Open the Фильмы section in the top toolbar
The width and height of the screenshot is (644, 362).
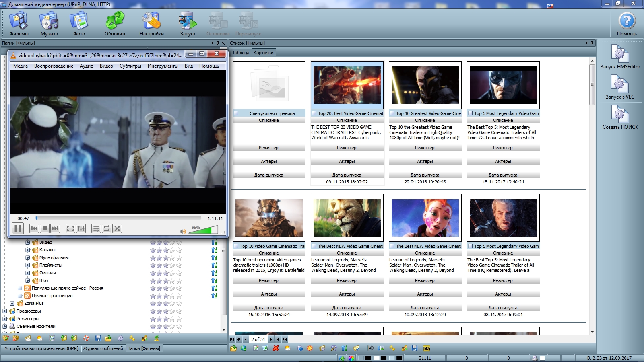pos(19,24)
